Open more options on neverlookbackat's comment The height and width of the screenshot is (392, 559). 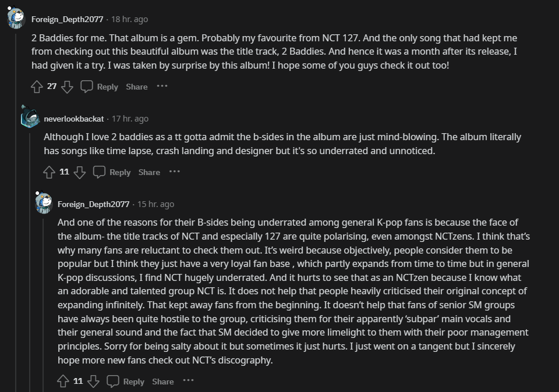[175, 172]
